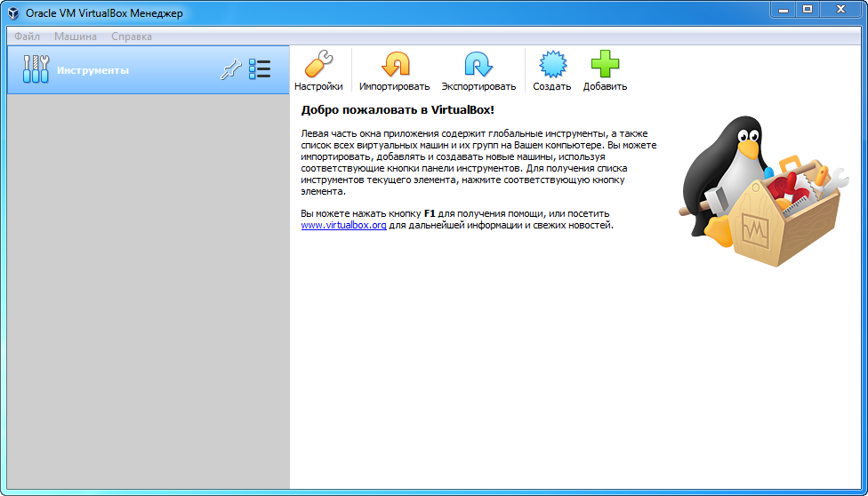Click the 'Добро пожаловать в VirtualBox!' heading

pos(398,110)
